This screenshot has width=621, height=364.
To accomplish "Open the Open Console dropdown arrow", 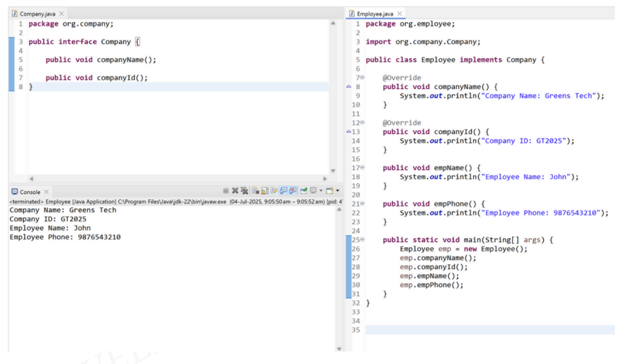I will [337, 191].
